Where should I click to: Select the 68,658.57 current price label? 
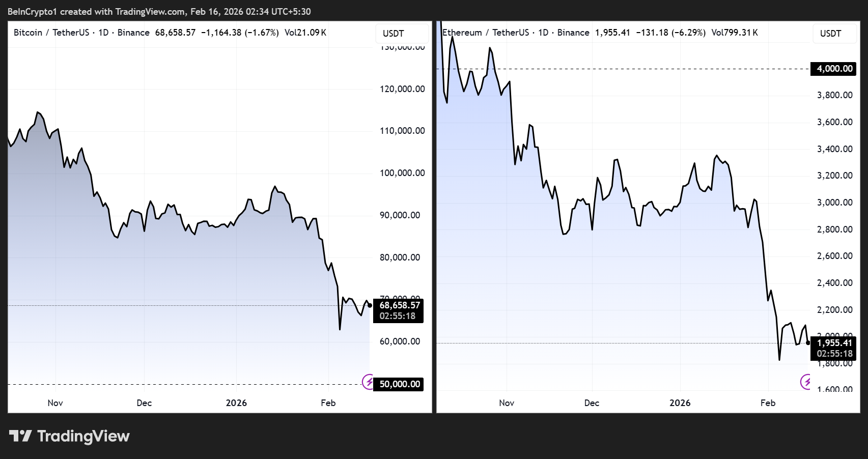(x=400, y=305)
